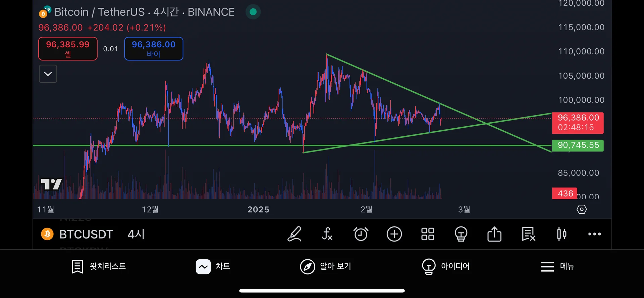This screenshot has height=298, width=644.
Task: Open the three-dots more options menu
Action: [x=594, y=234]
